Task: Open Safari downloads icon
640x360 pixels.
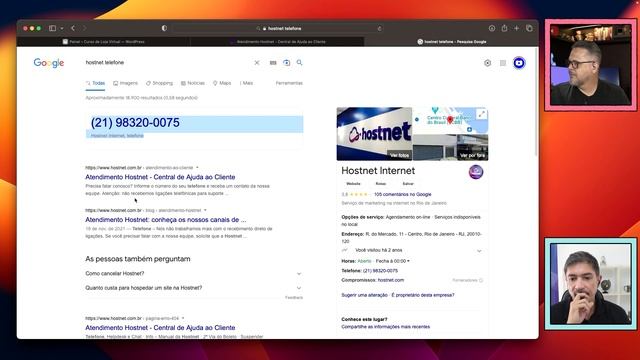Action: click(492, 28)
